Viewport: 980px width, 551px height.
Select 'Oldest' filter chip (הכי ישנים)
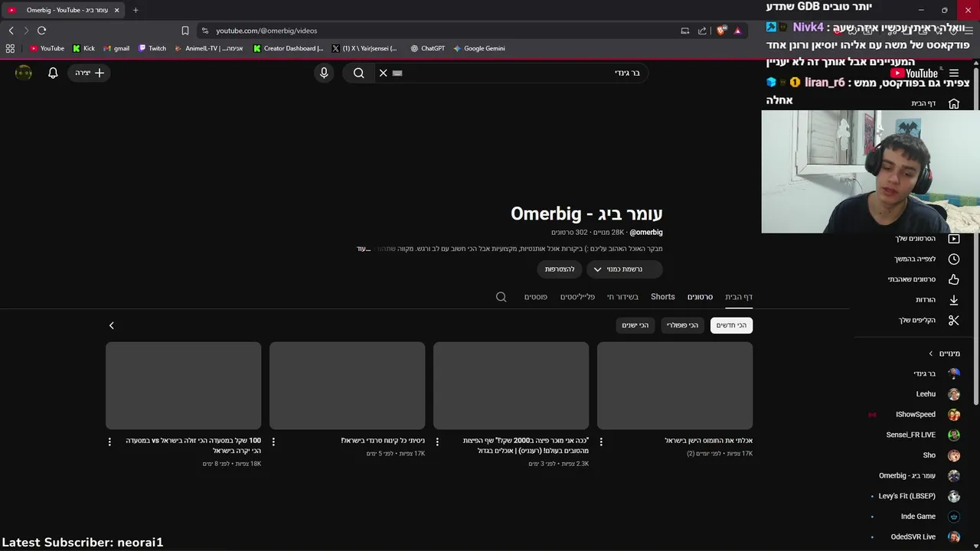[635, 325]
